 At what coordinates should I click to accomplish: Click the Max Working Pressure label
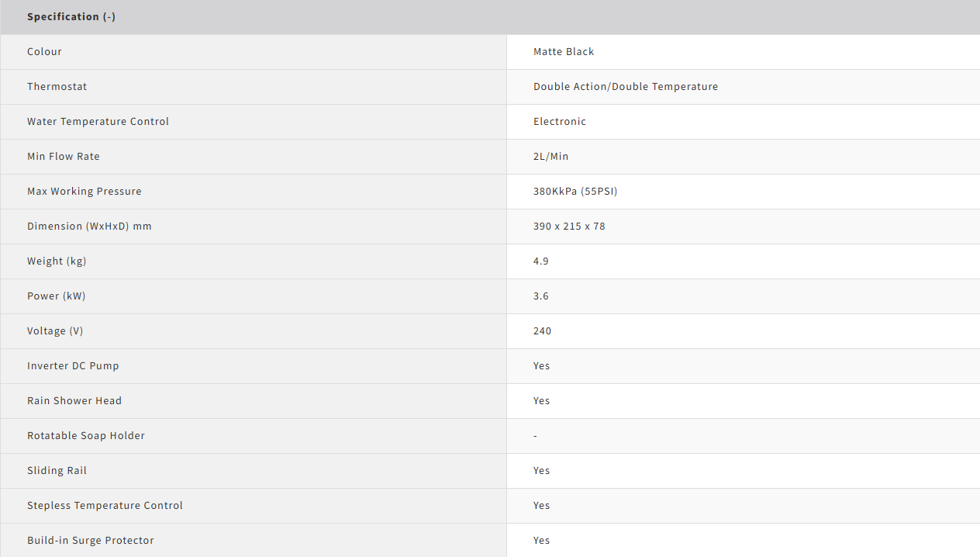(85, 192)
